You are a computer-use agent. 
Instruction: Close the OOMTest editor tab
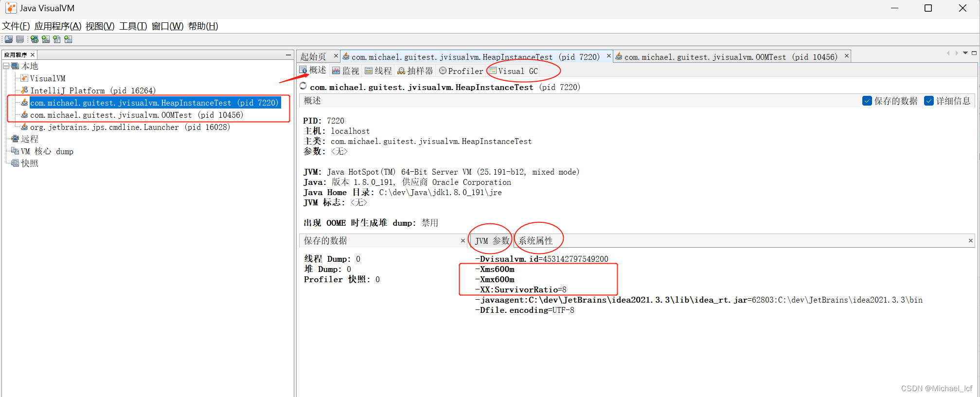click(x=847, y=56)
